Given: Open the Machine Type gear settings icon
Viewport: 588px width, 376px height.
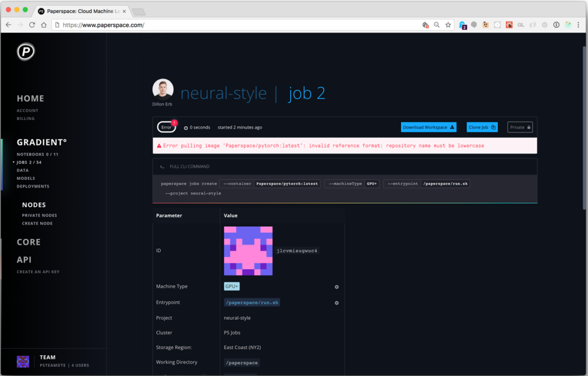Looking at the screenshot, I should (336, 286).
